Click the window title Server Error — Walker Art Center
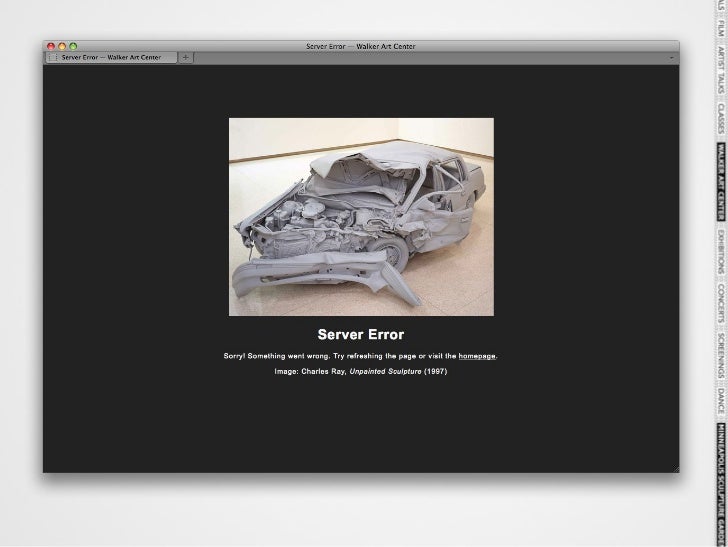Viewport: 728px width, 547px height. (361, 46)
